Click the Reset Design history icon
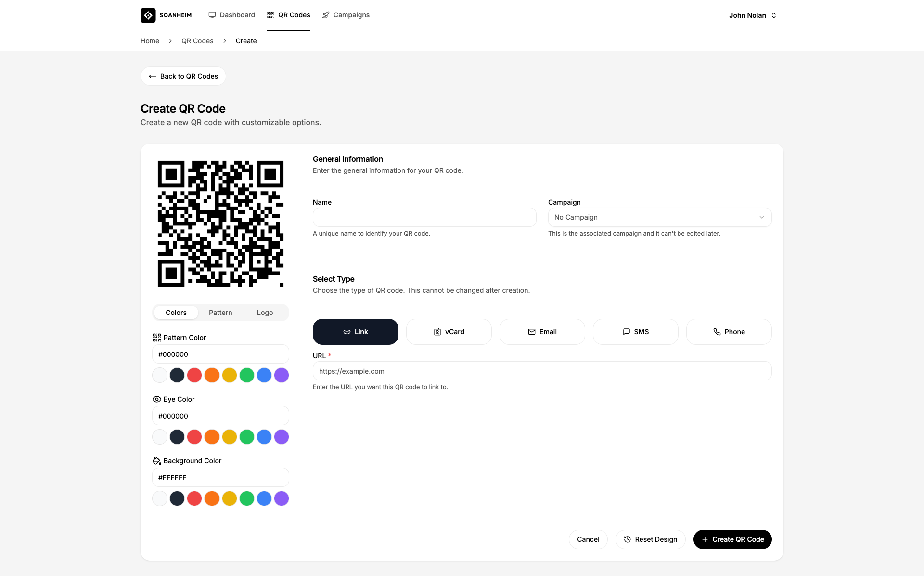 click(x=627, y=539)
